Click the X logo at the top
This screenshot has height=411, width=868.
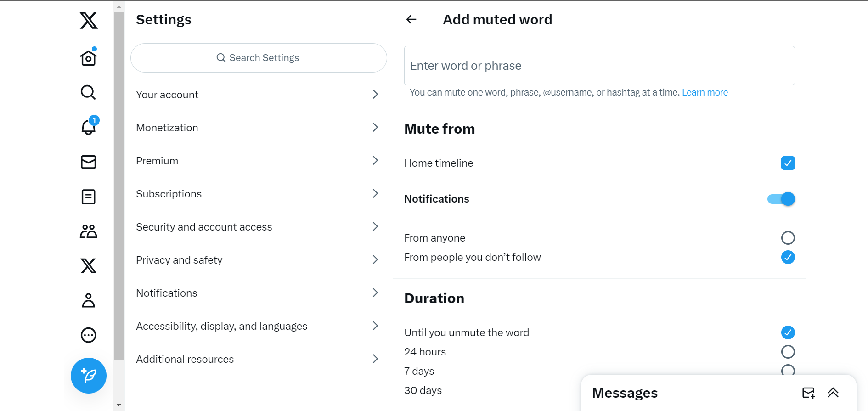click(88, 20)
